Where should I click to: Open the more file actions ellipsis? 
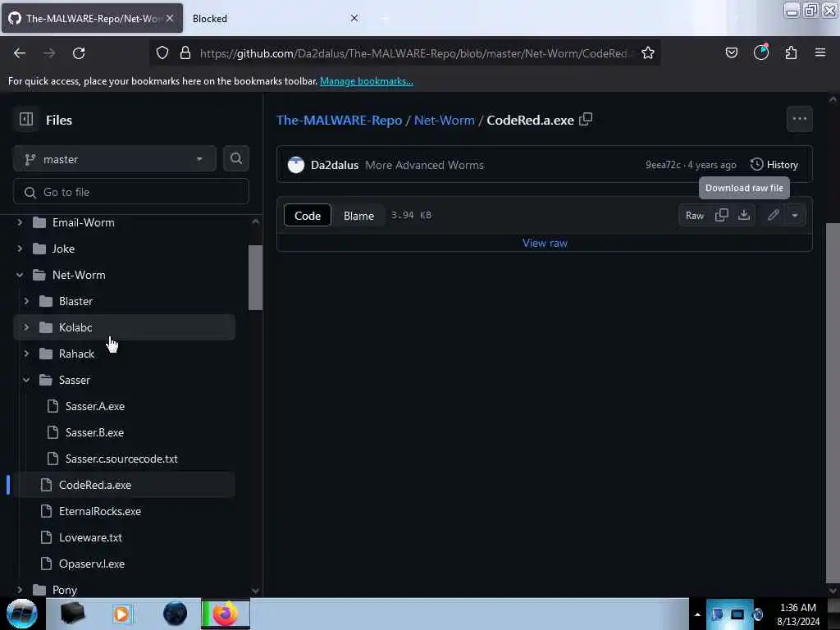coord(799,119)
